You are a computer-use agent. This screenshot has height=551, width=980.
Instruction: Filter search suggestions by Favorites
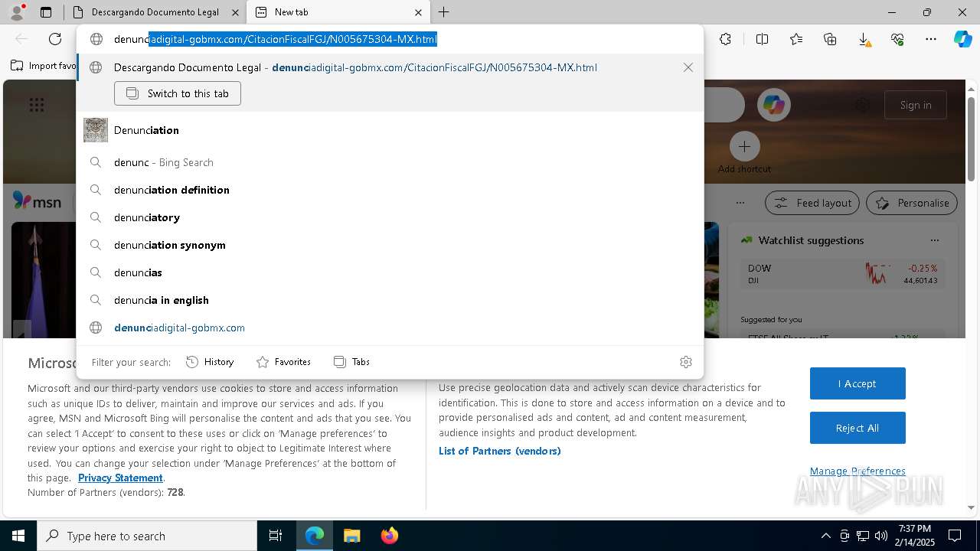click(x=283, y=362)
